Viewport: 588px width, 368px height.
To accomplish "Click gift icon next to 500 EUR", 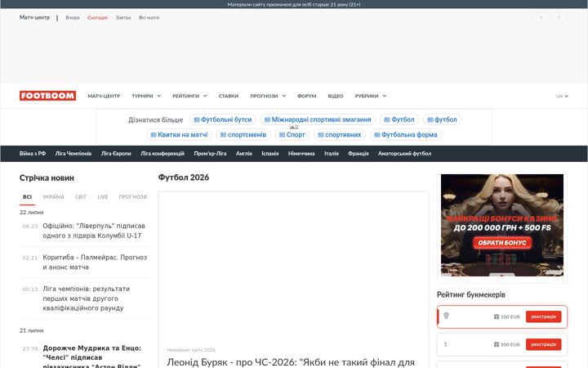I will 497,345.
